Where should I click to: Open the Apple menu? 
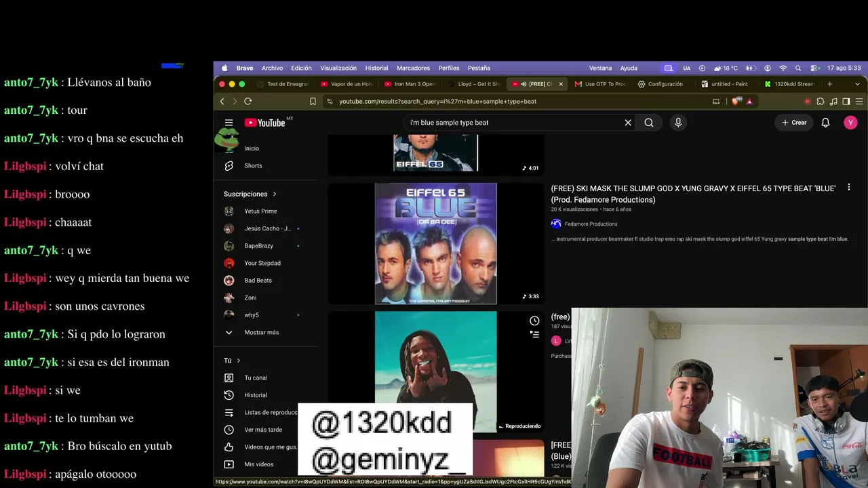coord(224,68)
